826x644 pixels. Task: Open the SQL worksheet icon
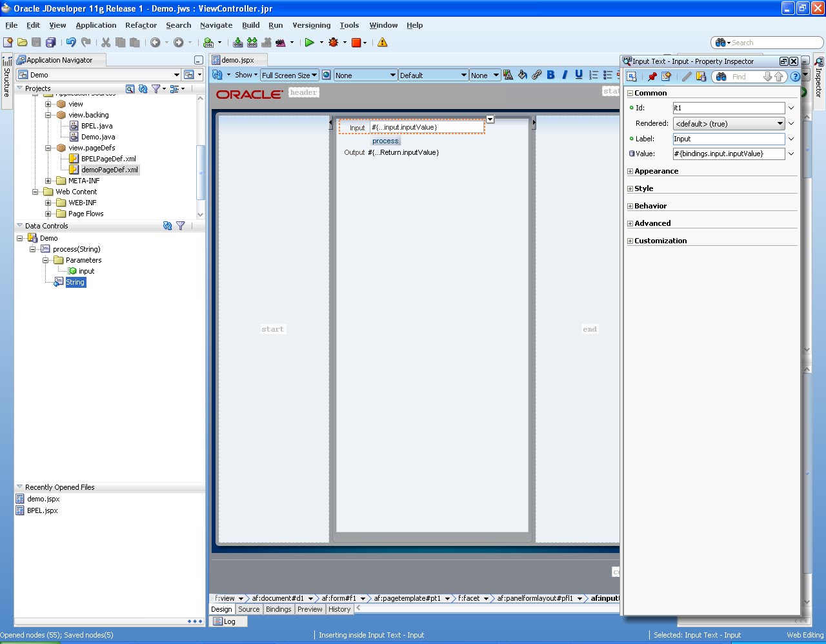point(208,43)
